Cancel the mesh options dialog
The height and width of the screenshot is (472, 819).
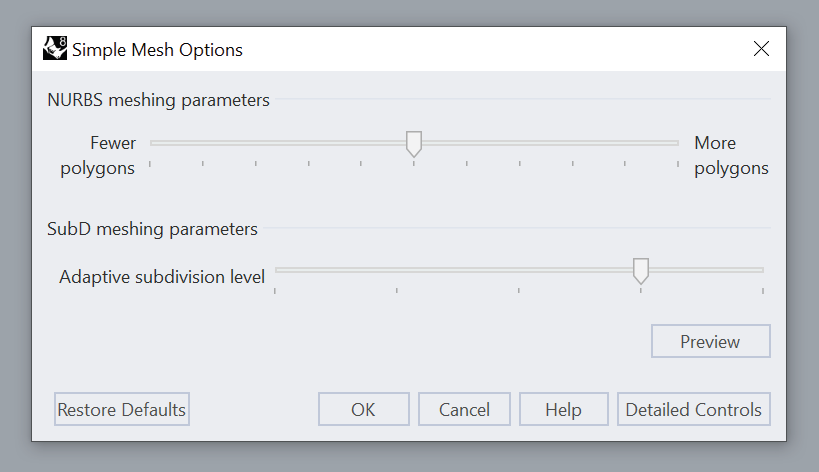[464, 409]
